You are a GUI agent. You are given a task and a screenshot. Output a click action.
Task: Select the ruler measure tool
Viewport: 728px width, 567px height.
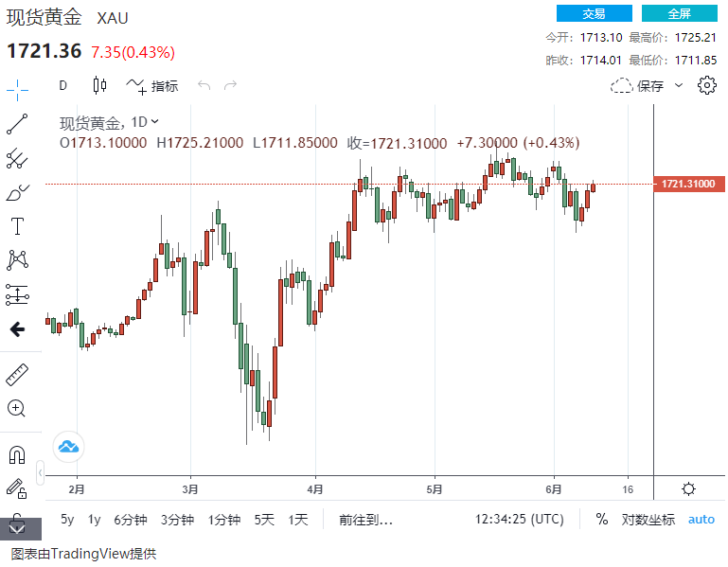click(17, 374)
